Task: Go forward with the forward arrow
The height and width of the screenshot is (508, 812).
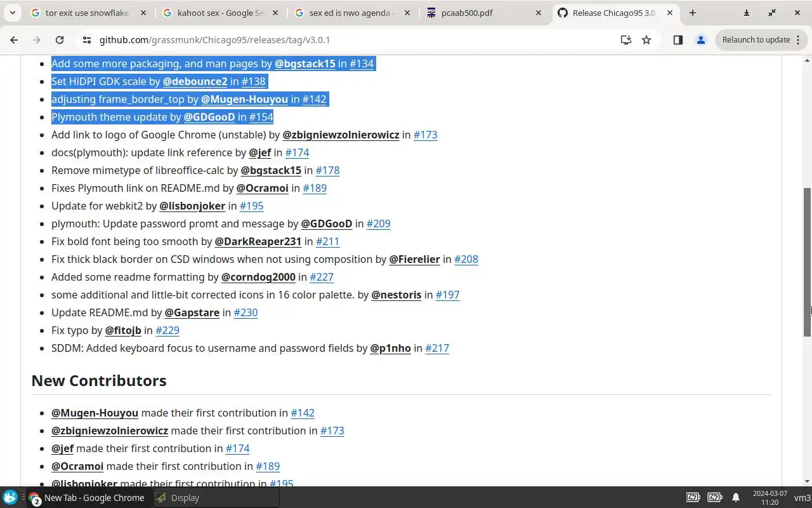Action: coord(37,40)
